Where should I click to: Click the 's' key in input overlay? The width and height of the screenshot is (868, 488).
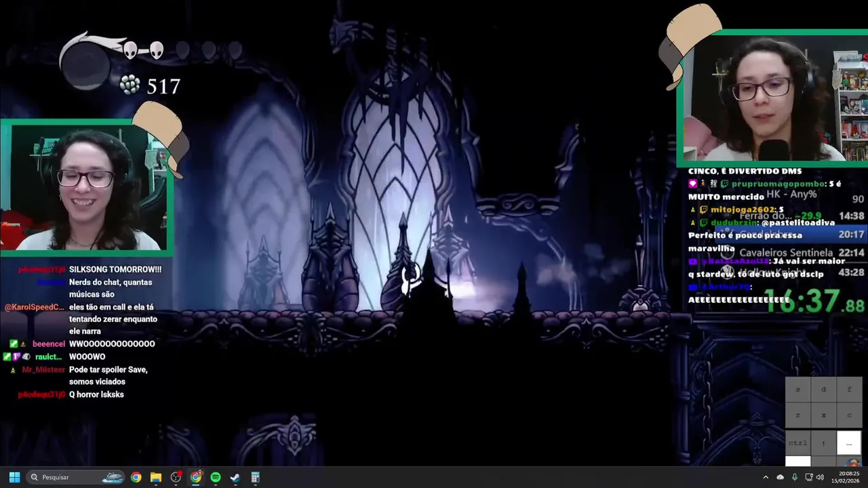pos(797,390)
